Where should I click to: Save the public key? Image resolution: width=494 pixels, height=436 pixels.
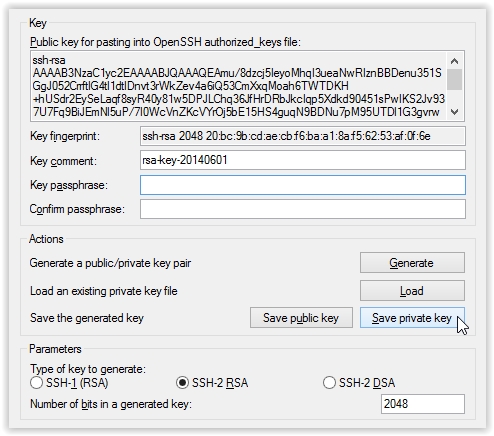301,318
